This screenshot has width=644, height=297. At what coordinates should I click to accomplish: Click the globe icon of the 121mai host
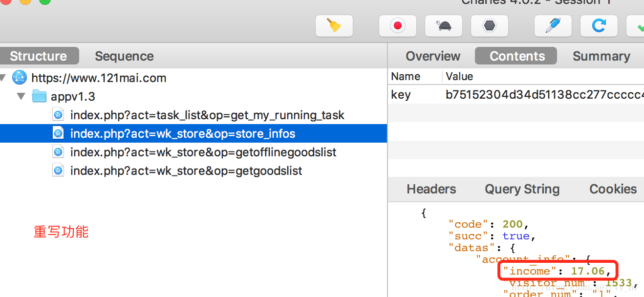click(x=20, y=78)
